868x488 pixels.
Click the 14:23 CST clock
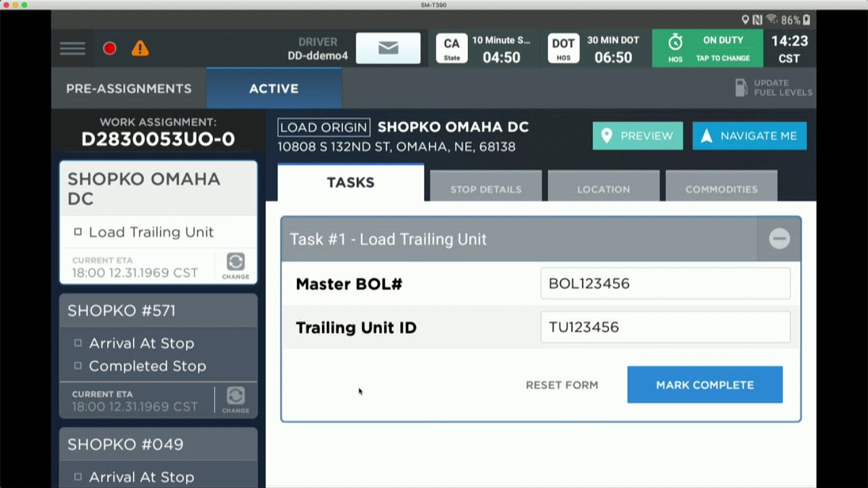(789, 49)
